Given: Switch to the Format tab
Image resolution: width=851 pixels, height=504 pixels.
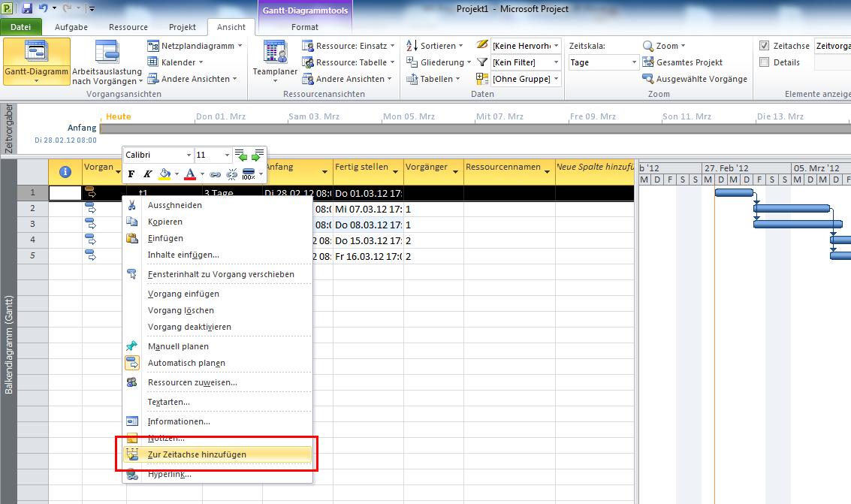Looking at the screenshot, I should (x=304, y=27).
